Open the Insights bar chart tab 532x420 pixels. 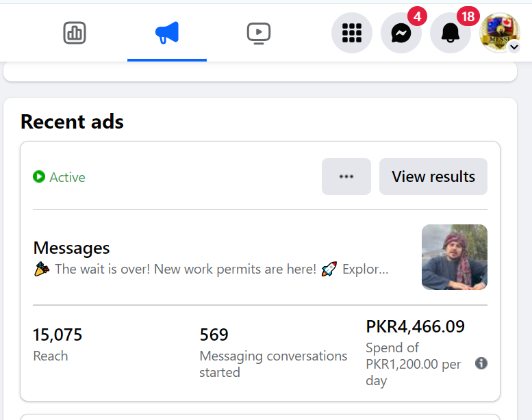pos(74,33)
